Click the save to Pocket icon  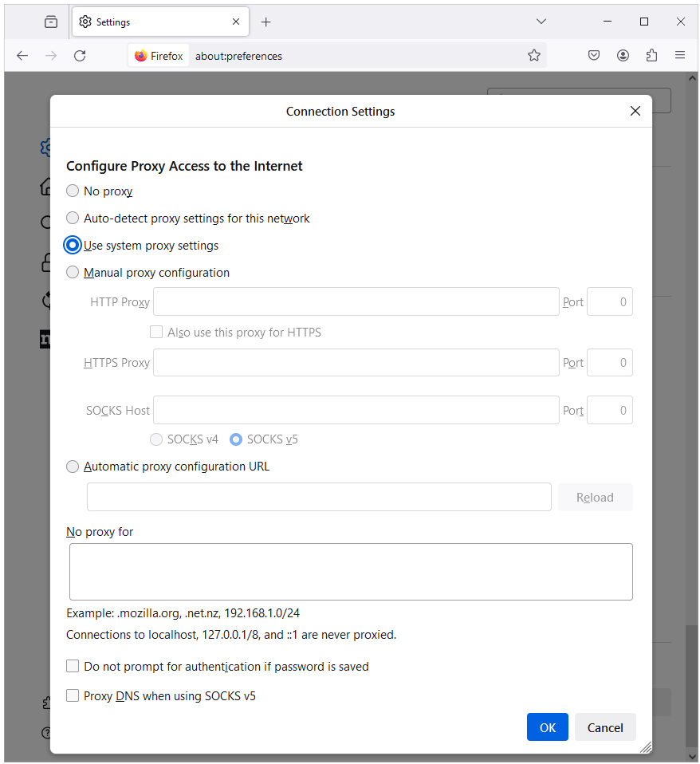(x=593, y=55)
